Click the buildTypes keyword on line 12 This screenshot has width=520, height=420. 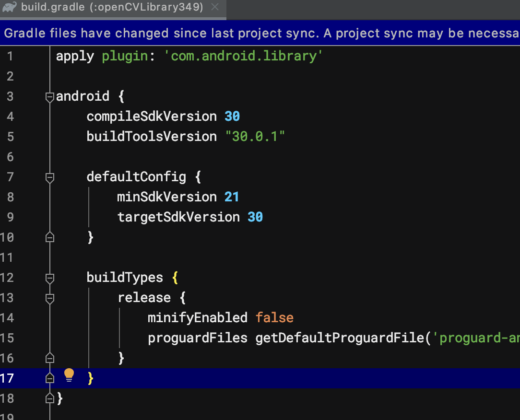tap(125, 278)
